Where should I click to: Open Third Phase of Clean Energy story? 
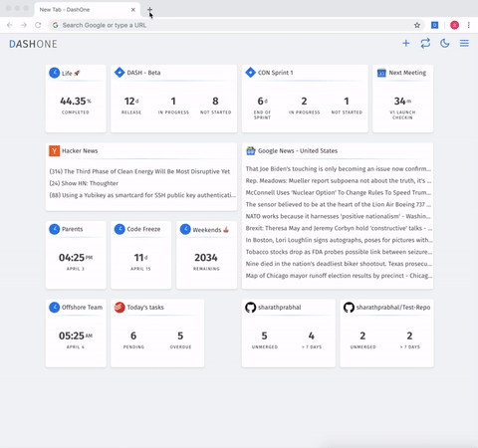pos(139,171)
